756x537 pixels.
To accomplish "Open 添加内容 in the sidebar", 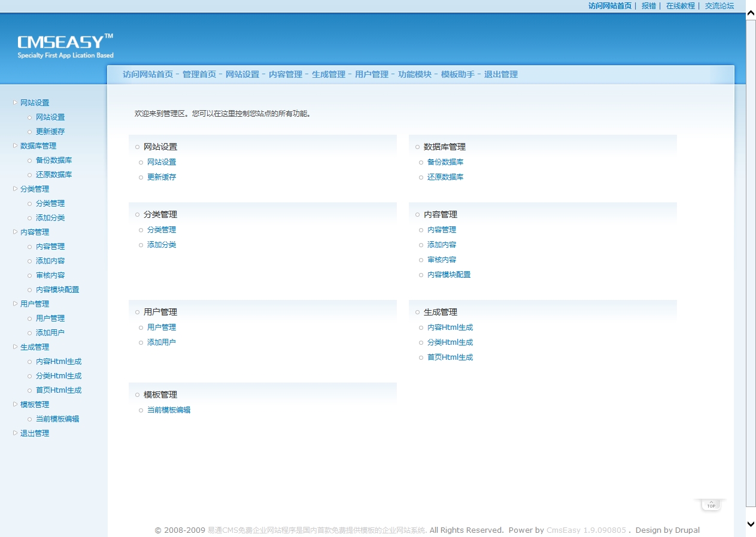I will (50, 260).
